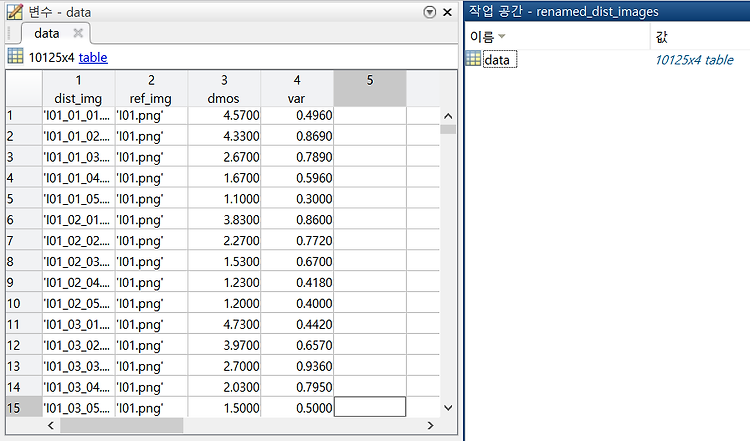Click the vertical scrollbar up arrow
This screenshot has height=441, width=750.
tap(448, 116)
